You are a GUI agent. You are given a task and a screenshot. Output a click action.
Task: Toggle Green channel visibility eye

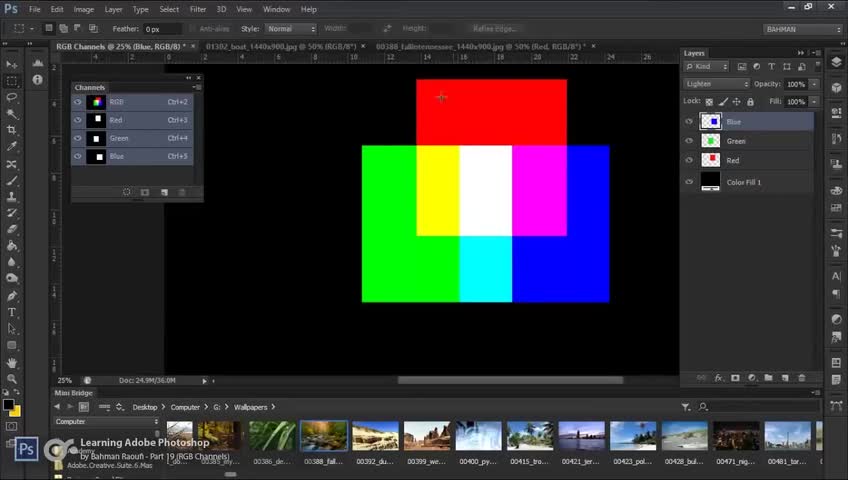pyautogui.click(x=78, y=138)
